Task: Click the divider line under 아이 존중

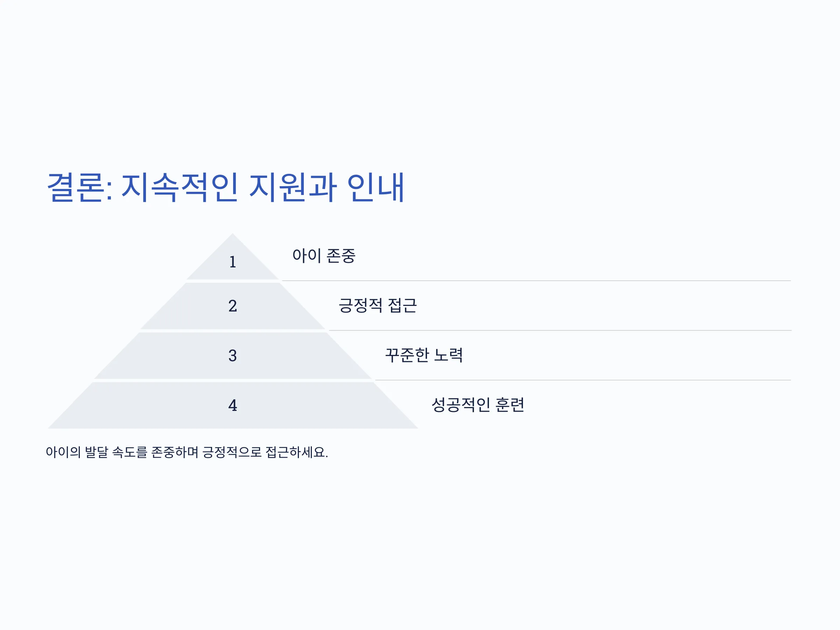Action: 536,281
